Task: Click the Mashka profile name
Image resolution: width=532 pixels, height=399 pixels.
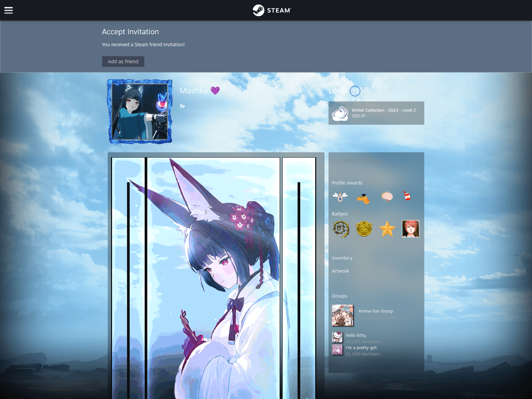Action: click(x=194, y=90)
